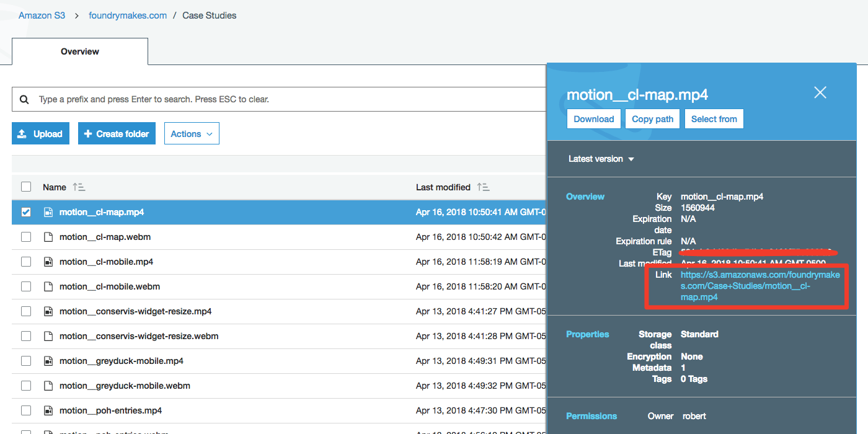Close the object details panel
The height and width of the screenshot is (434, 868).
pyautogui.click(x=820, y=93)
